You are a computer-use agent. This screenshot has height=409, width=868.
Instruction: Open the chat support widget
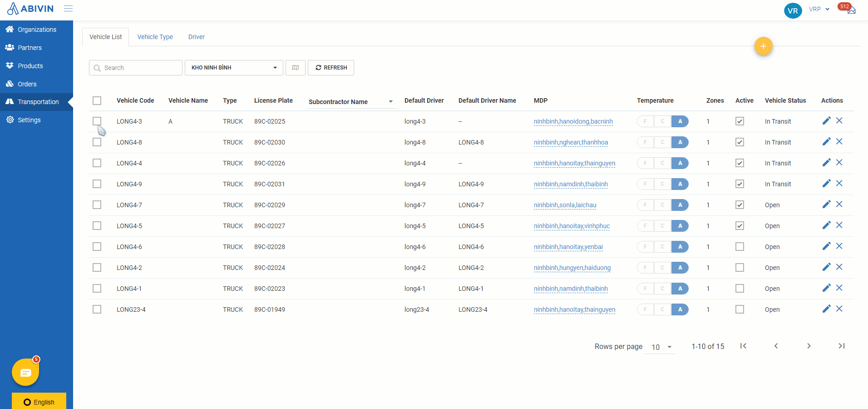[x=25, y=372]
